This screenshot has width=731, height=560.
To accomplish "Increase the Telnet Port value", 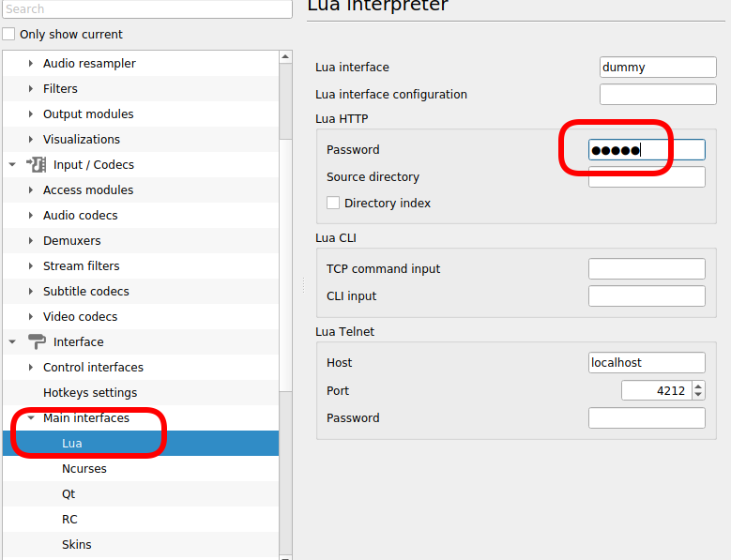I will pos(698,386).
